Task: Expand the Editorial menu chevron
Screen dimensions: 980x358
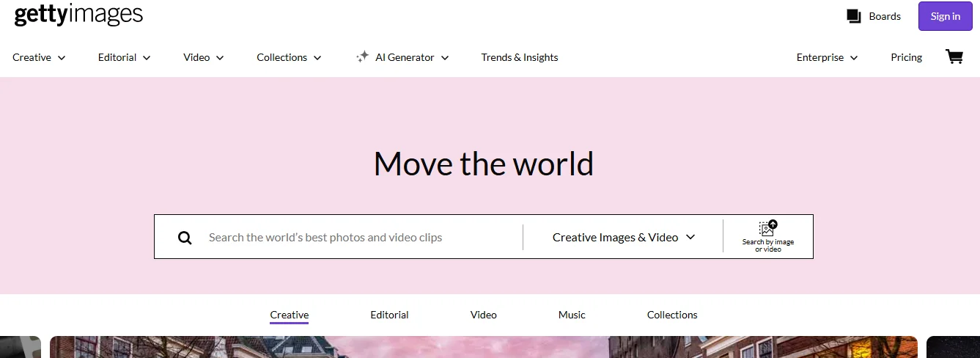Action: tap(147, 58)
